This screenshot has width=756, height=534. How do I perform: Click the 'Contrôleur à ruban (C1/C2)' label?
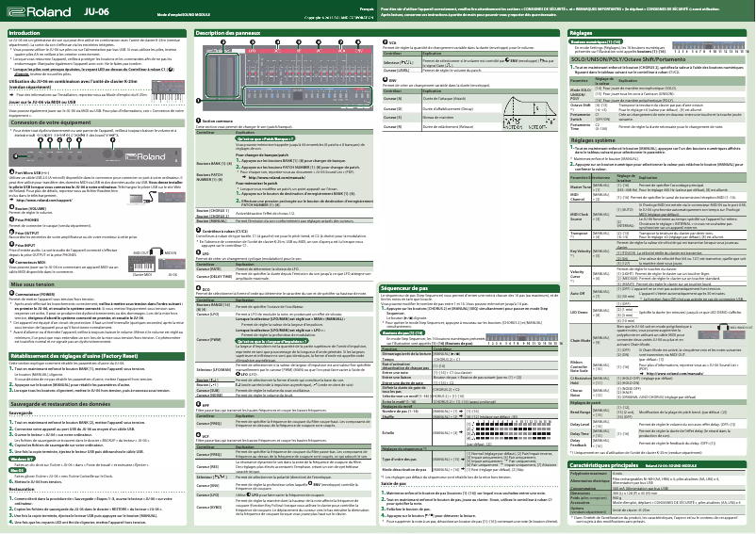point(222,231)
